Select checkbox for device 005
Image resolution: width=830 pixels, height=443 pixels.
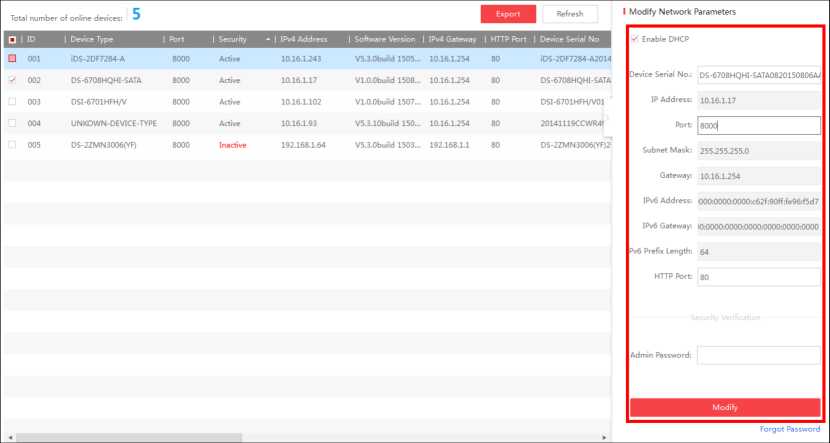tap(11, 145)
